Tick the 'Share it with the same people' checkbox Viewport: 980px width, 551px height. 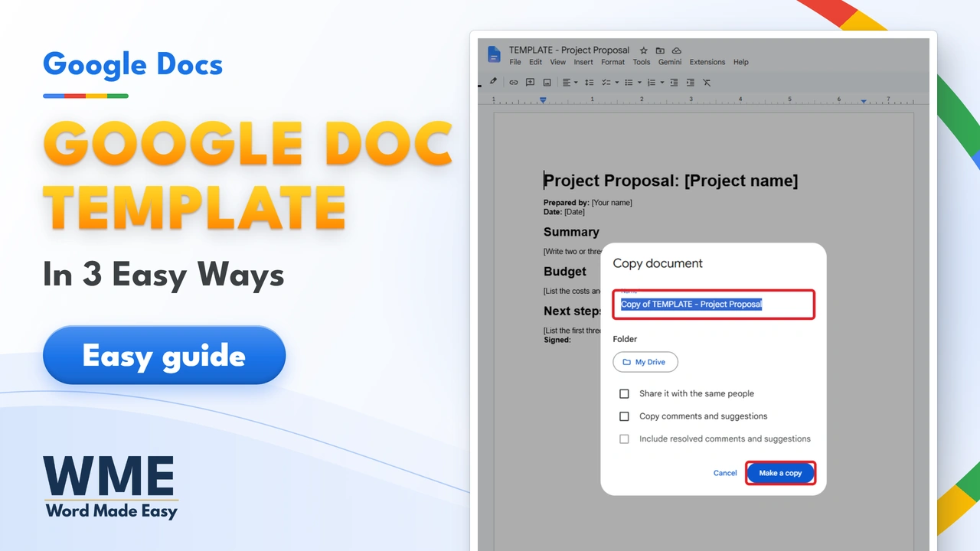(x=624, y=393)
